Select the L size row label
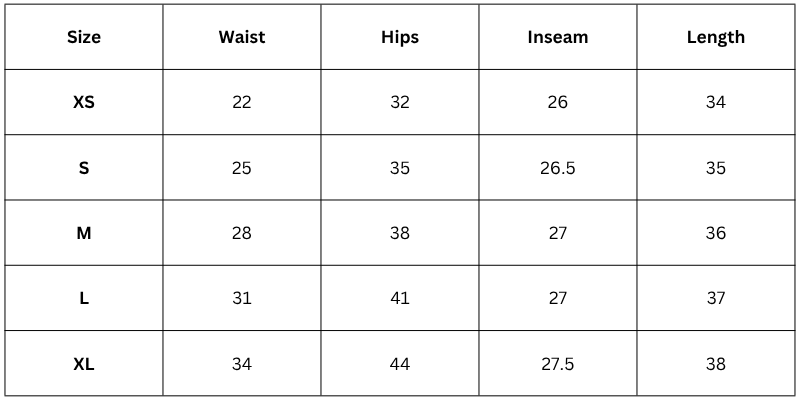This screenshot has width=800, height=400. [84, 298]
